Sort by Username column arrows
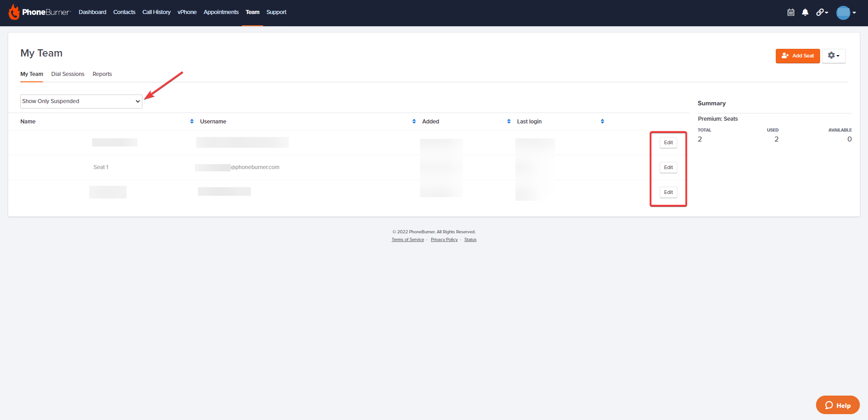Viewport: 868px width, 420px height. click(414, 121)
